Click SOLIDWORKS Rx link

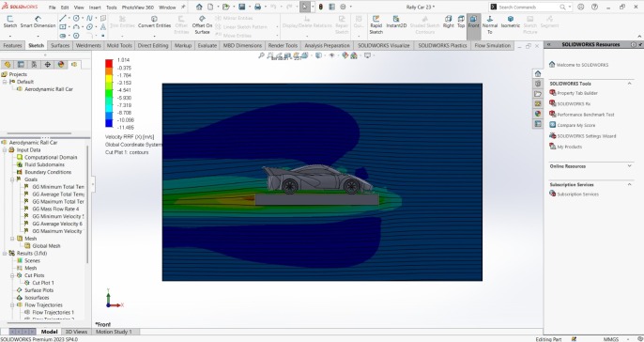click(574, 104)
